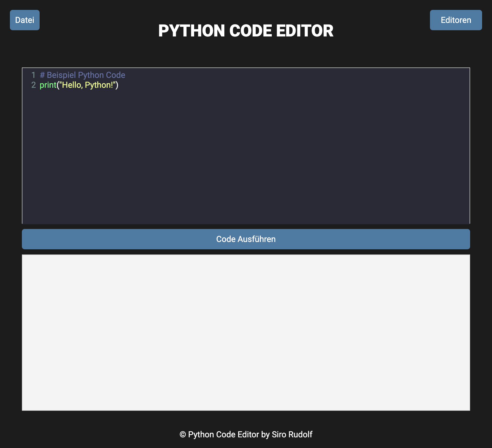Click the word EDITOR in the page title

304,31
